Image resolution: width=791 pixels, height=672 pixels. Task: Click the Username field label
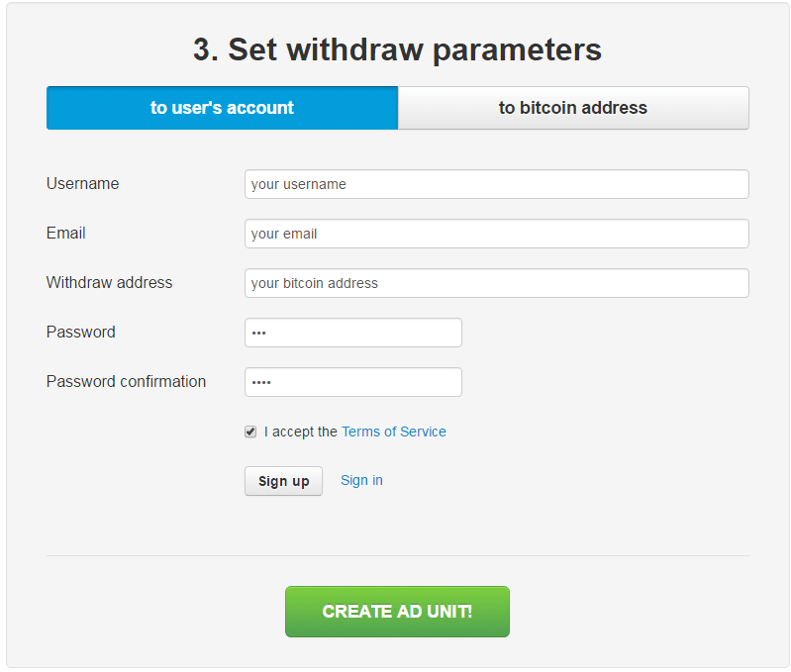point(82,184)
